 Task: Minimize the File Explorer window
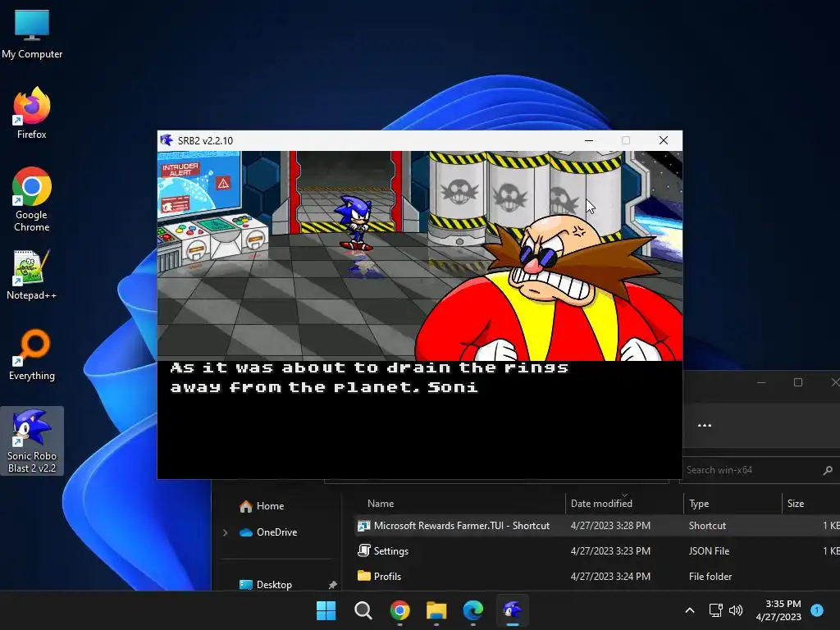pos(760,382)
